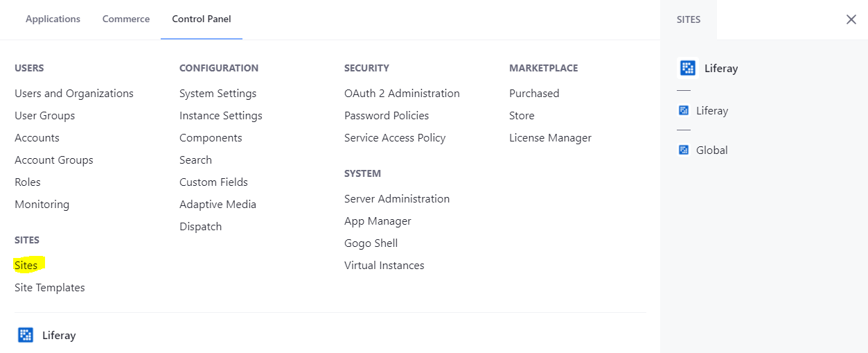This screenshot has height=353, width=868.
Task: Click the Liferay logo icon in sites panel header
Action: coord(687,68)
